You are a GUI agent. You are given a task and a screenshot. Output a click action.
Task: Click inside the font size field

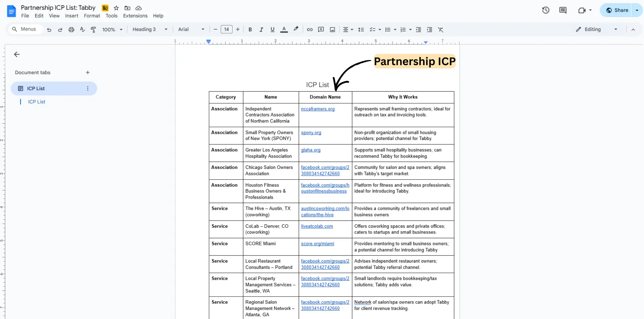click(x=226, y=30)
